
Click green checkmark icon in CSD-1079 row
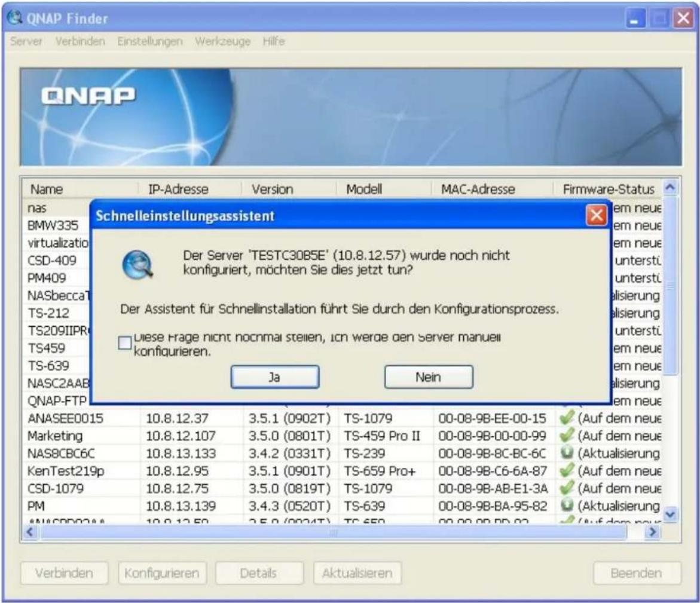[567, 488]
